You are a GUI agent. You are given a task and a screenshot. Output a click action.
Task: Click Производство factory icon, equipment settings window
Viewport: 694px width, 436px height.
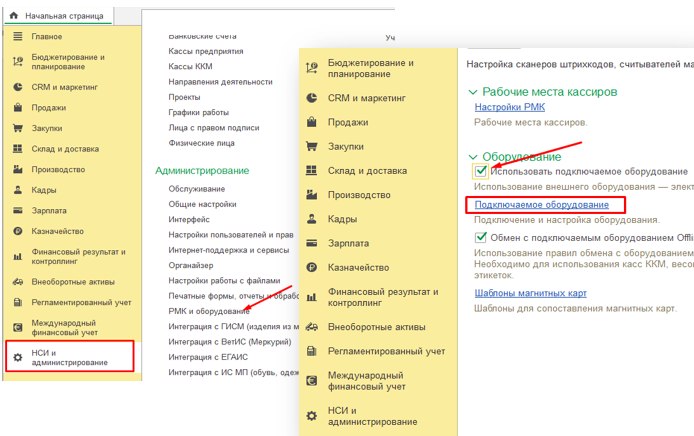(x=312, y=195)
